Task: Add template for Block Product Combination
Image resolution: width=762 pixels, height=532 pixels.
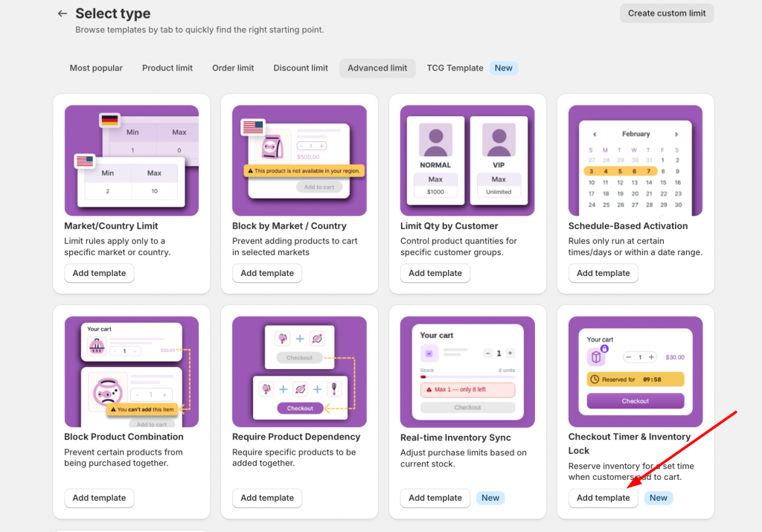Action: [99, 498]
